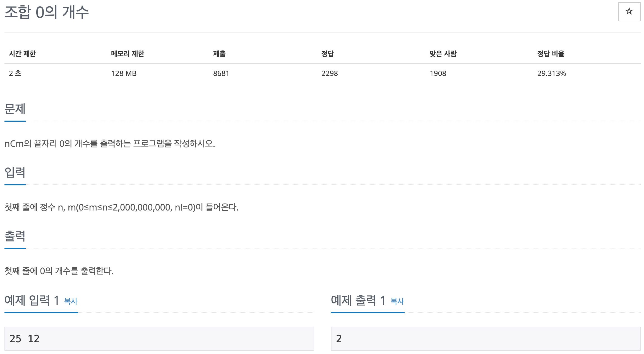
Task: Click the output description 첫째 줄에 0의 개수를 출력한다
Action: coord(59,271)
